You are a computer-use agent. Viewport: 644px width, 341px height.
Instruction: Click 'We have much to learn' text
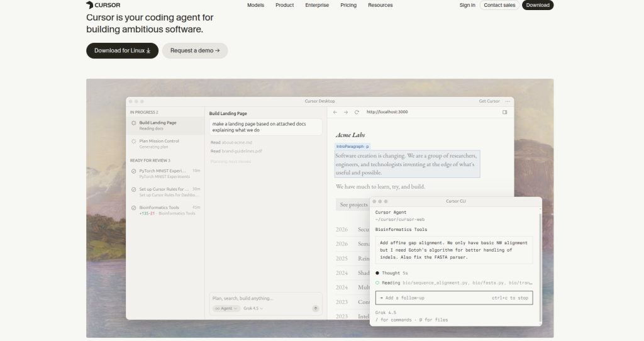380,186
